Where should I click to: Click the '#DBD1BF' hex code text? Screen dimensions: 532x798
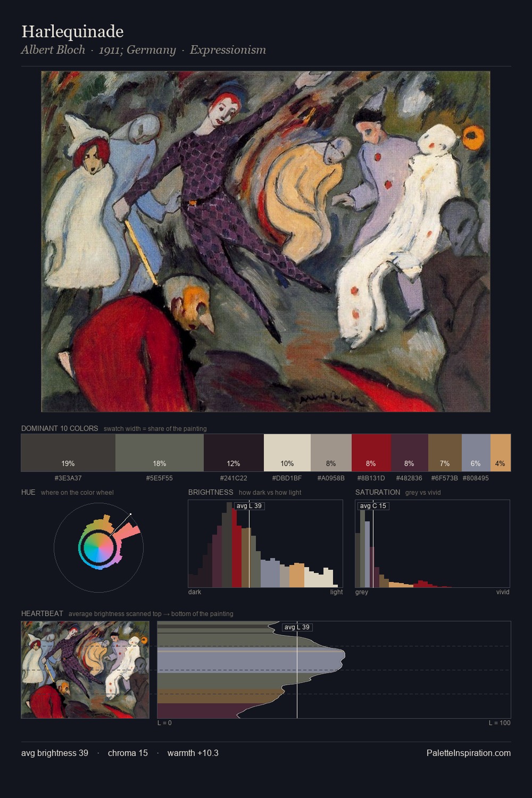tap(287, 478)
